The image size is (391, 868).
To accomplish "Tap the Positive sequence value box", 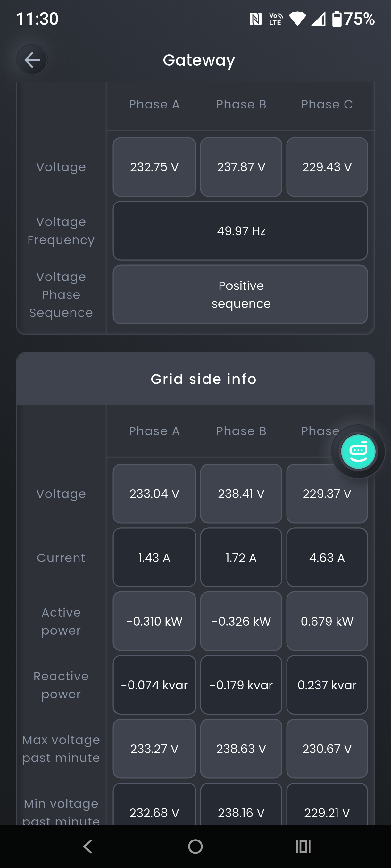I will pyautogui.click(x=240, y=294).
